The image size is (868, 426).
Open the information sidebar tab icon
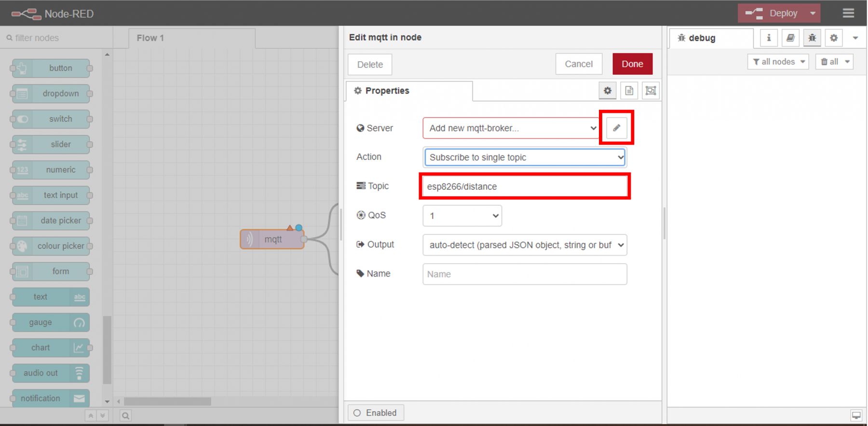(769, 38)
